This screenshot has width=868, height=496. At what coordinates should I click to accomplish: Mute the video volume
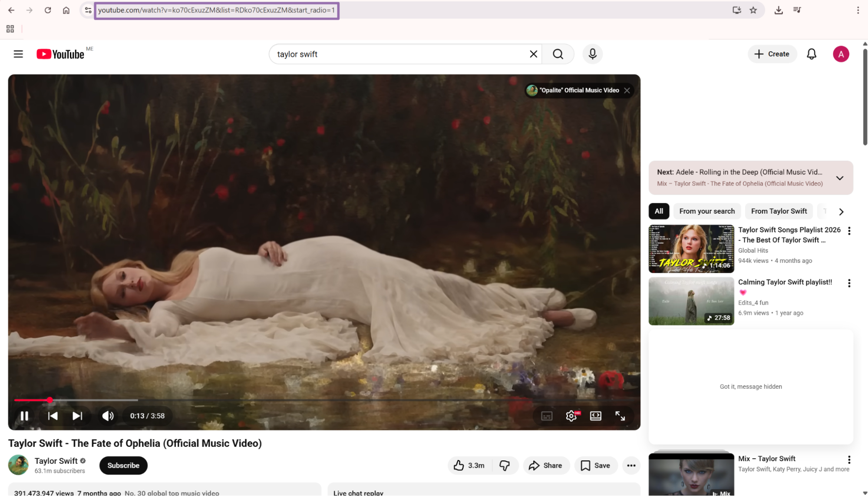(108, 416)
